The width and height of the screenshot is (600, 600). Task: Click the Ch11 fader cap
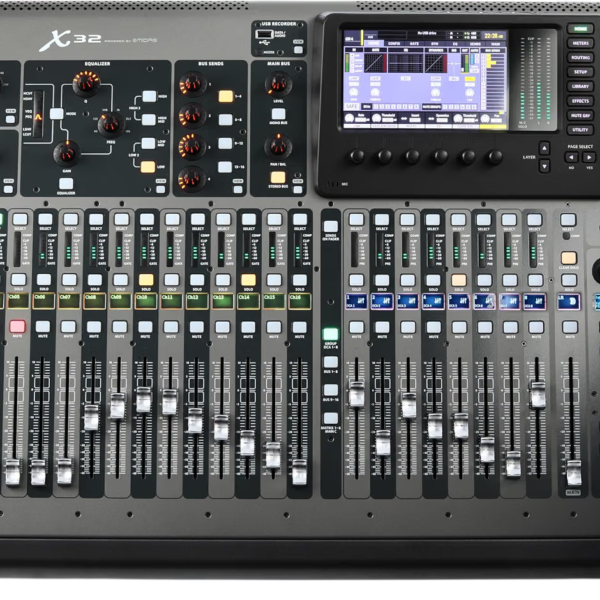170,402
